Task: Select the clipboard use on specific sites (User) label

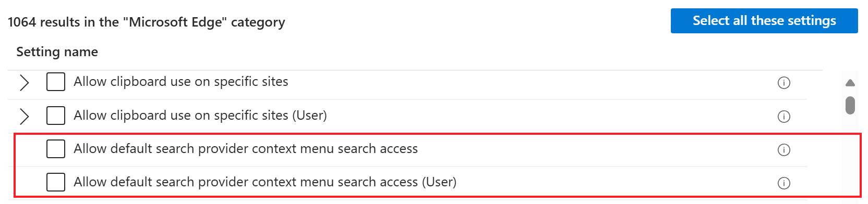Action: (x=200, y=116)
